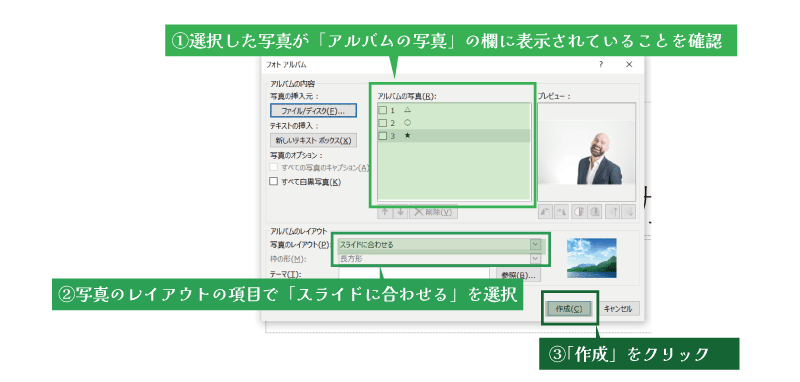Click the landscape layout preview thumbnail

591,258
